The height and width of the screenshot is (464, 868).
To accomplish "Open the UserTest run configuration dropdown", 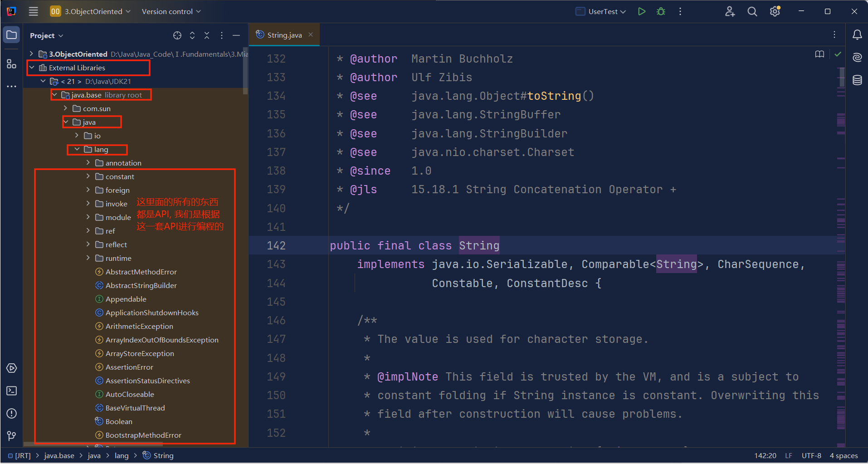I will point(601,11).
